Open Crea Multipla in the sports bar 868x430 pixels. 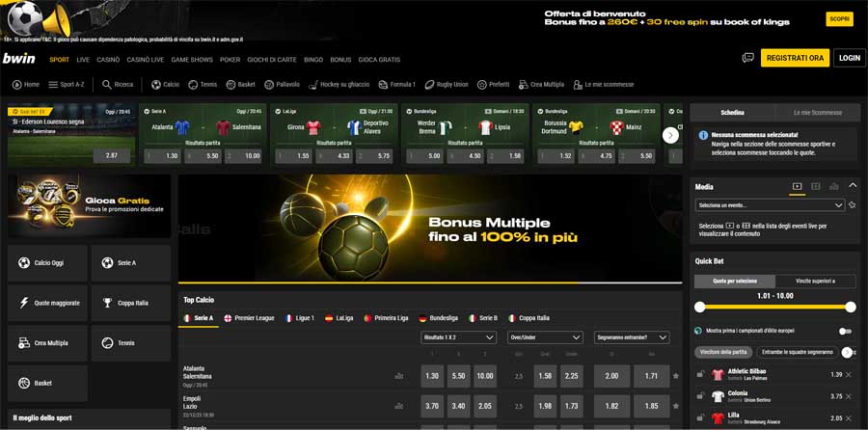[541, 85]
